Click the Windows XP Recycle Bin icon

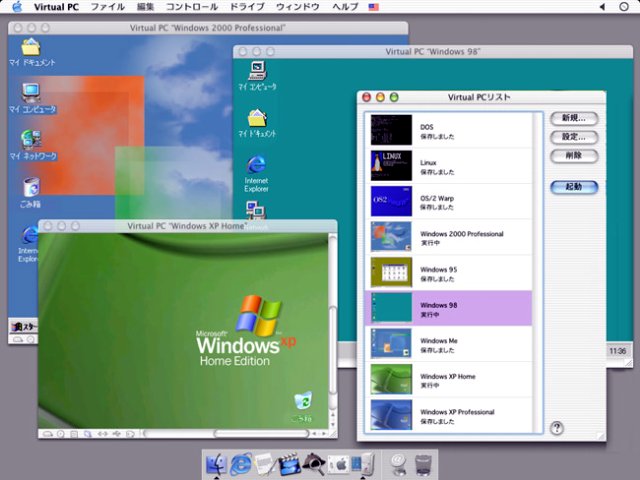tap(303, 403)
